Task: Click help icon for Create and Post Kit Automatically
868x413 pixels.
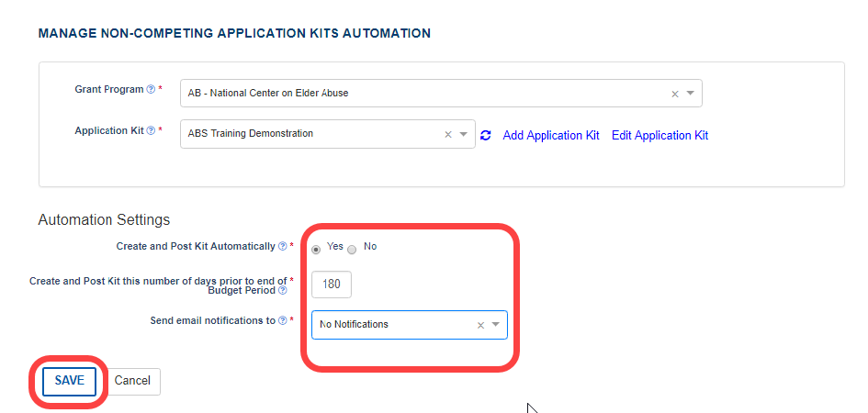Action: (x=282, y=247)
